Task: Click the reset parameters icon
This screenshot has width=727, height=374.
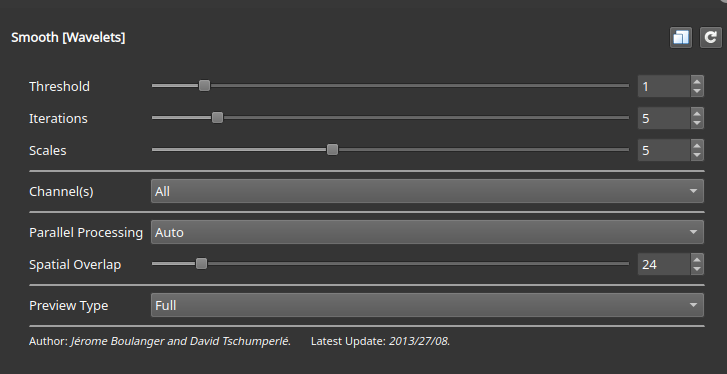Action: coord(710,38)
